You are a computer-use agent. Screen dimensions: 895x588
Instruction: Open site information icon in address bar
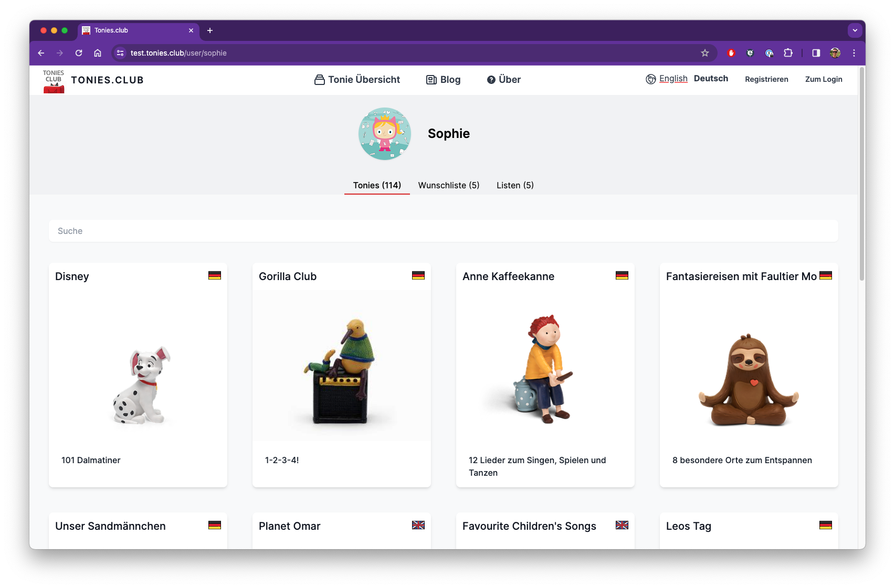pos(120,53)
